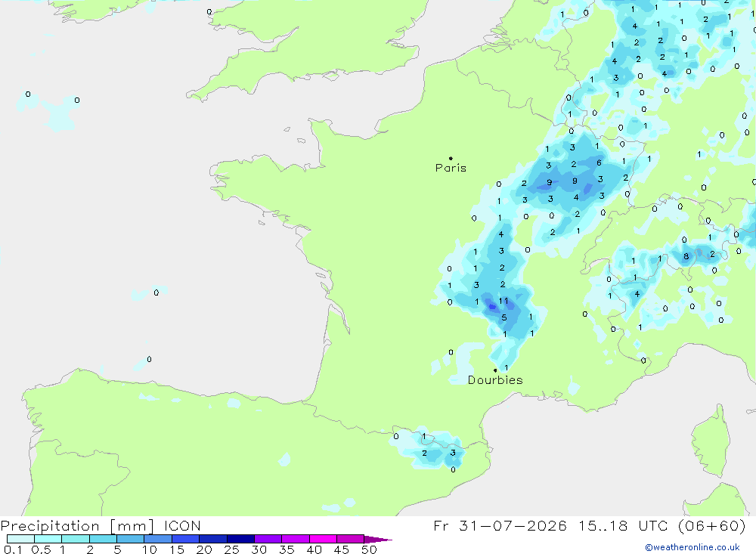Click the '0.1' legend scale label
756x554 pixels.
pos(13,549)
